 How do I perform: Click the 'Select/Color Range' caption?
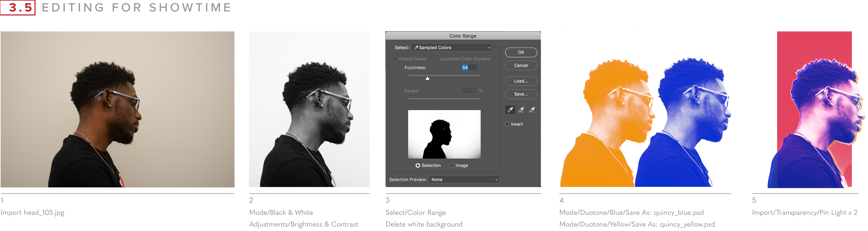415,212
